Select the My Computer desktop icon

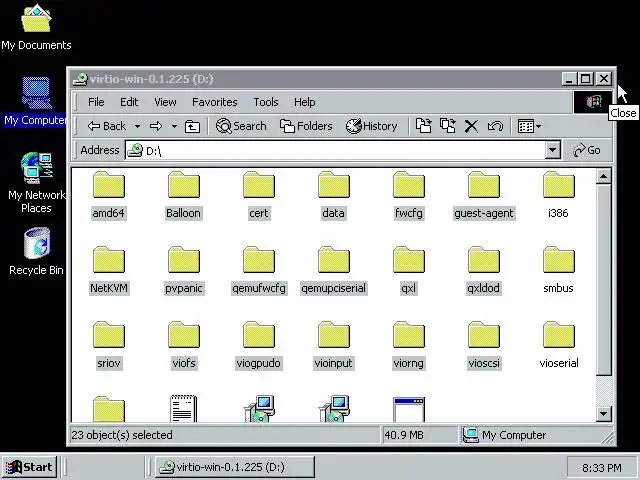point(36,102)
